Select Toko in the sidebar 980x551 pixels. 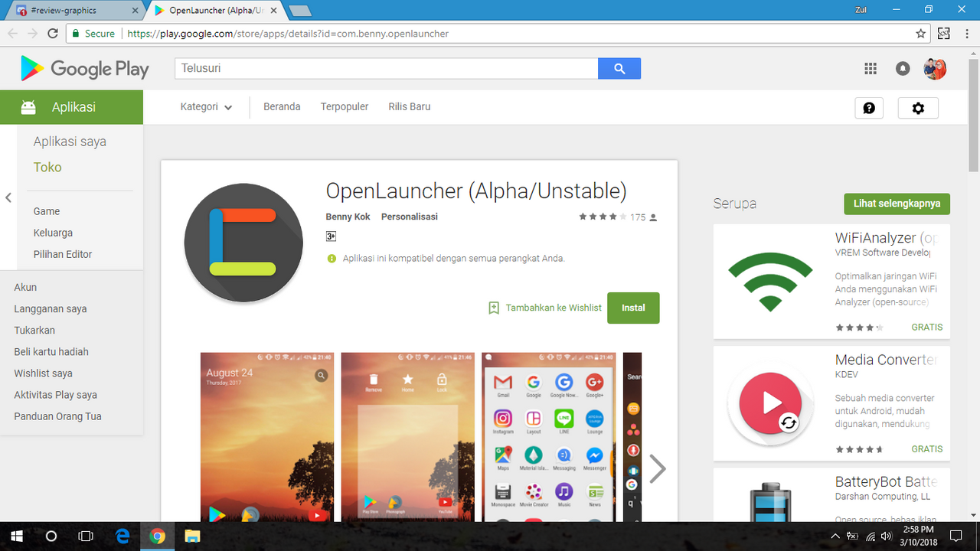coord(47,167)
